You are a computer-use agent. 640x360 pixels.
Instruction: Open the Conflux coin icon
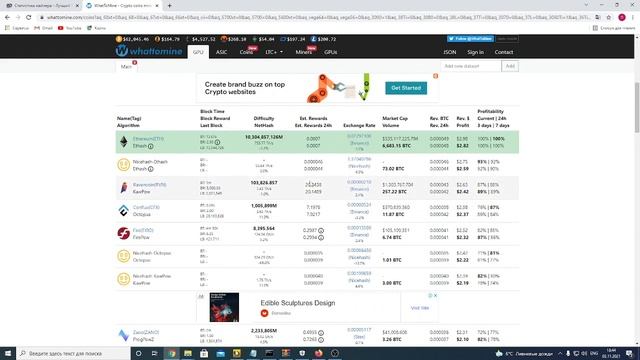pos(124,211)
